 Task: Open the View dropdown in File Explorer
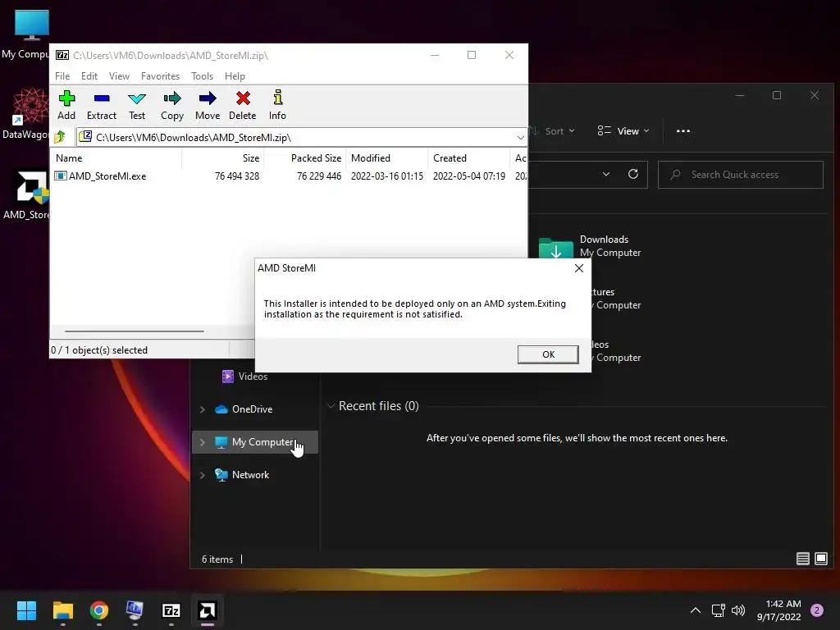pyautogui.click(x=623, y=130)
